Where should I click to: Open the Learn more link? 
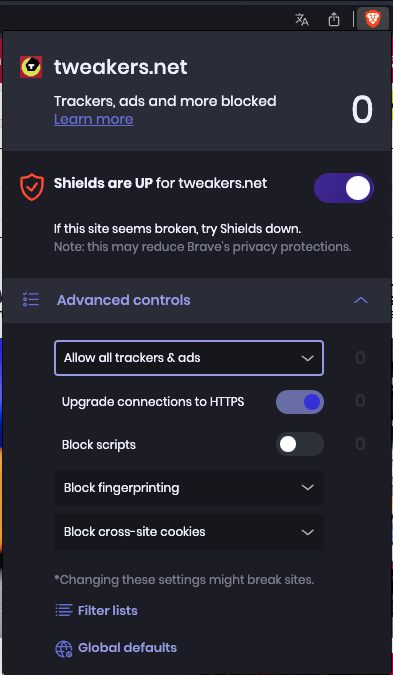click(x=94, y=119)
